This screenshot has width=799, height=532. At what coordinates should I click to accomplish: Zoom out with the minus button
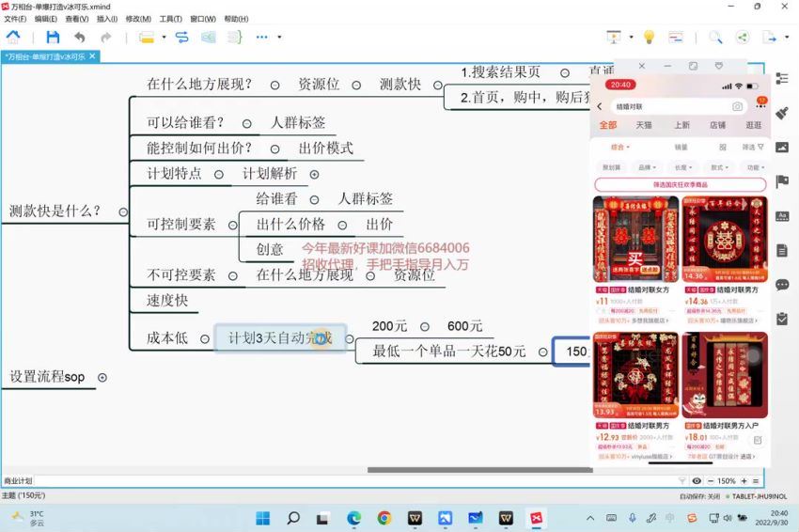tap(711, 480)
